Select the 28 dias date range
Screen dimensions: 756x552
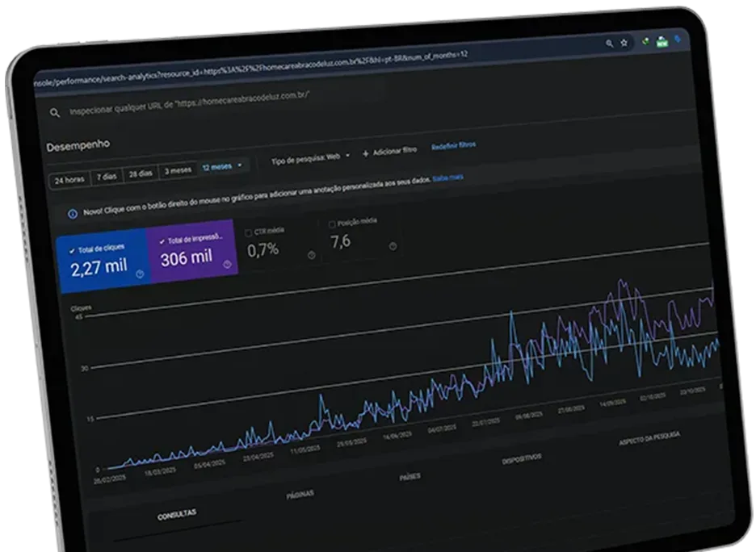tap(141, 174)
